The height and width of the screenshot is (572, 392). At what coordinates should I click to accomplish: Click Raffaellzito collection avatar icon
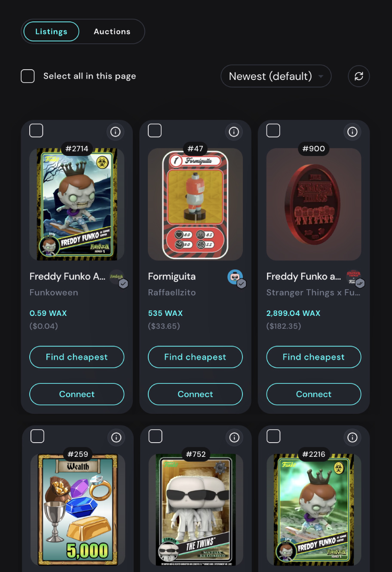tap(235, 277)
